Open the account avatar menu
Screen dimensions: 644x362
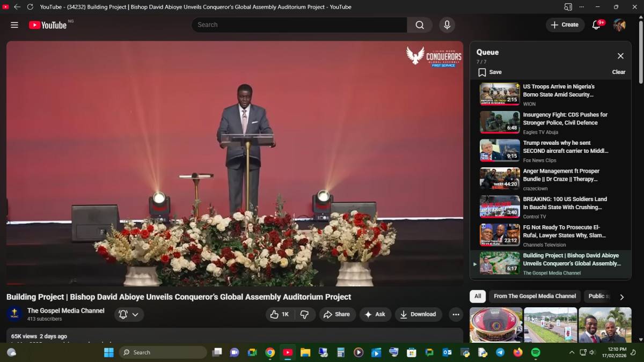point(620,25)
